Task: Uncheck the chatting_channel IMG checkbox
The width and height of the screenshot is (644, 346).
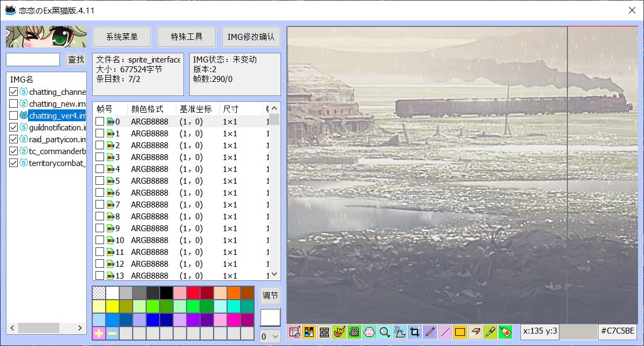Action: [13, 92]
